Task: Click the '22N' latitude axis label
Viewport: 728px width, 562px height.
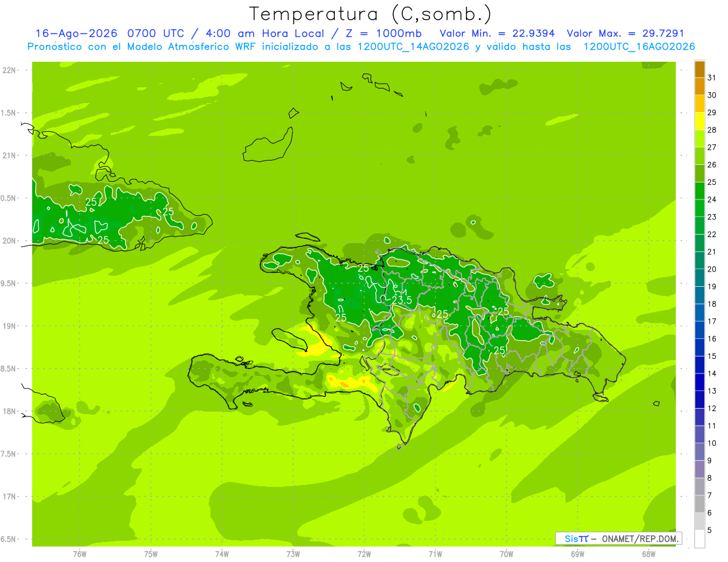Action: pos(10,70)
